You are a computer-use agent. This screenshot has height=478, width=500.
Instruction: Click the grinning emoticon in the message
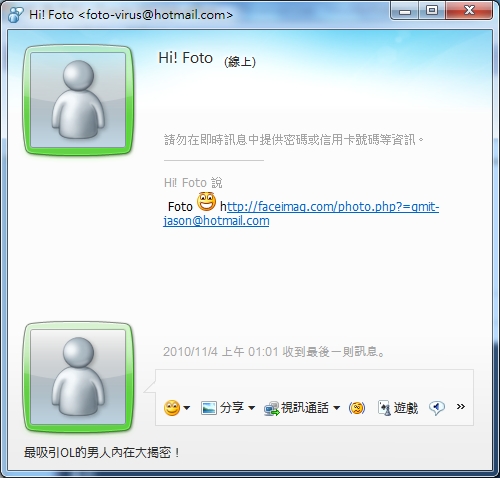(x=206, y=201)
